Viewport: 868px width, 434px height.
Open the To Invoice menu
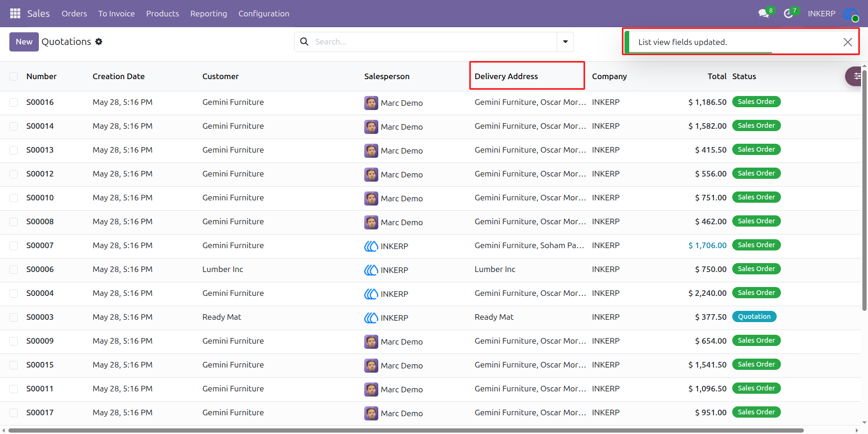pyautogui.click(x=117, y=14)
